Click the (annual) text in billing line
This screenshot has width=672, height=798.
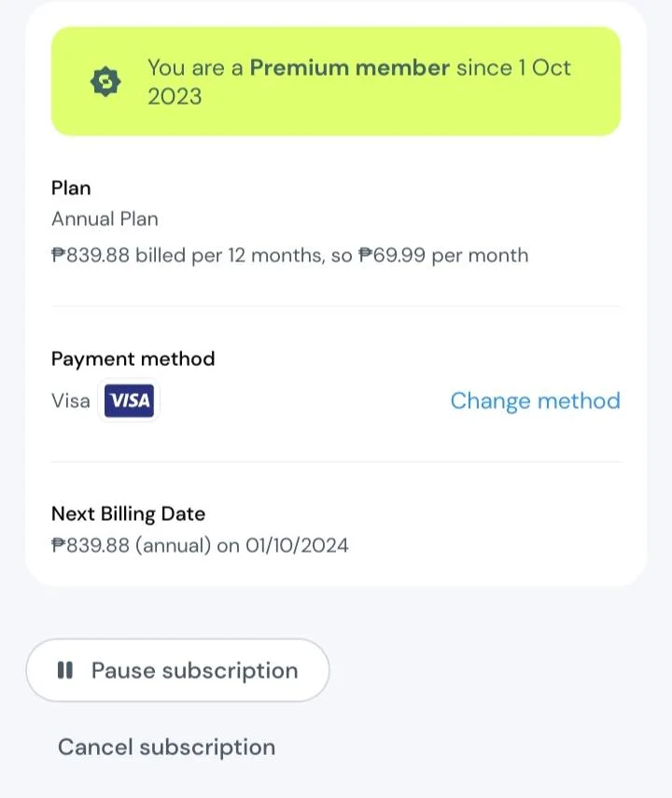click(173, 546)
